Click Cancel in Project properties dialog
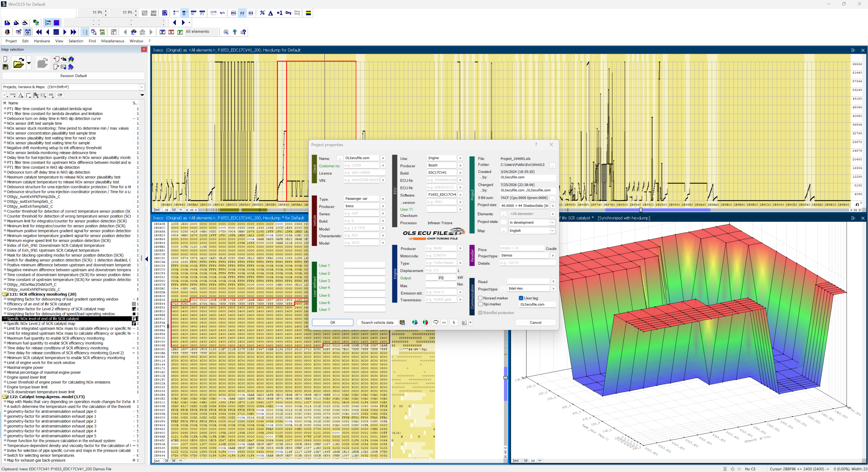The width and height of the screenshot is (868, 472). pos(535,322)
